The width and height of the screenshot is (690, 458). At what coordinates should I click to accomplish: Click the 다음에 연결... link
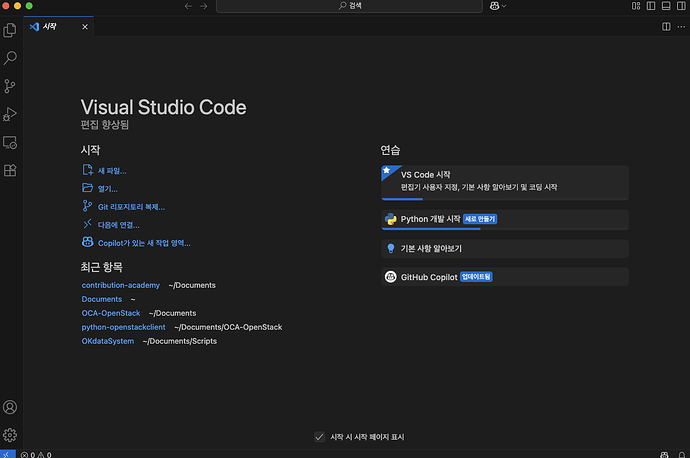click(118, 225)
